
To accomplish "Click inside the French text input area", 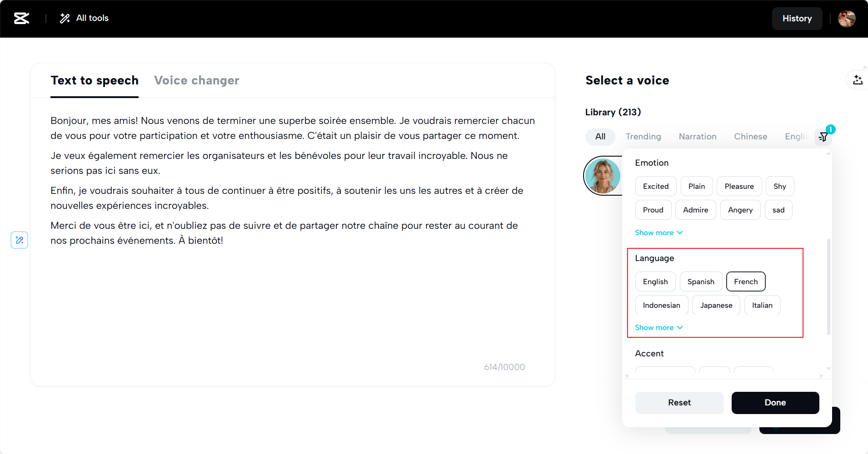I will pos(292,236).
